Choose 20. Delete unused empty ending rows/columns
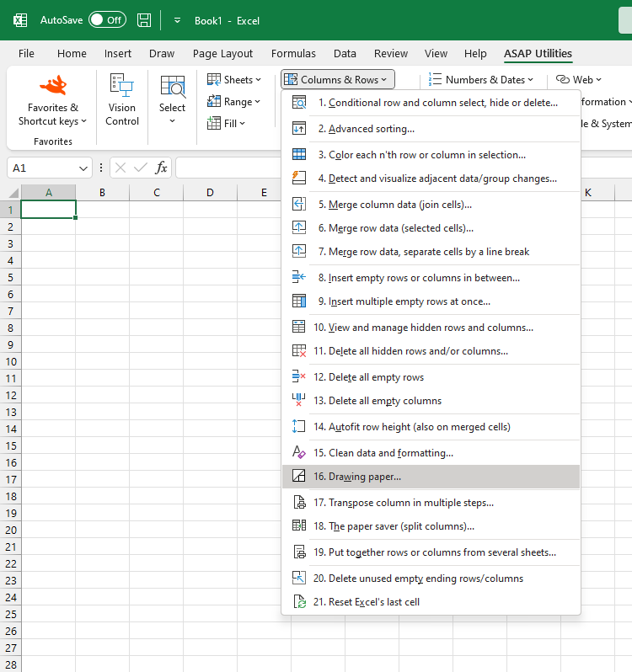Viewport: 632px width, 672px height. (x=431, y=579)
